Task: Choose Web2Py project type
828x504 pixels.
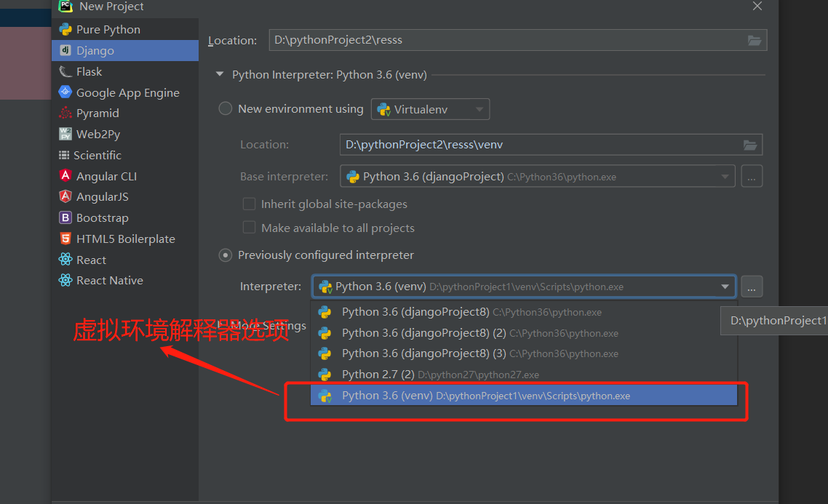Action: pos(125,134)
